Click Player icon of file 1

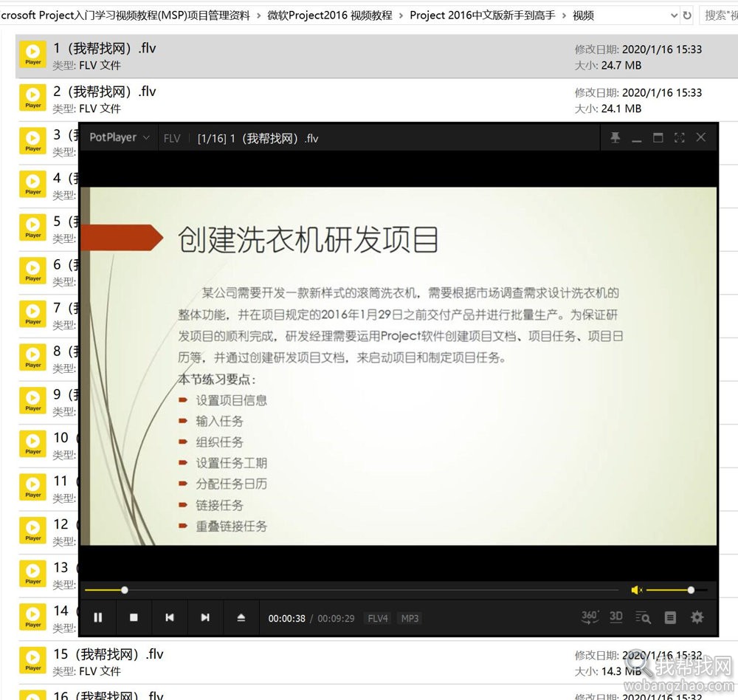coord(33,55)
